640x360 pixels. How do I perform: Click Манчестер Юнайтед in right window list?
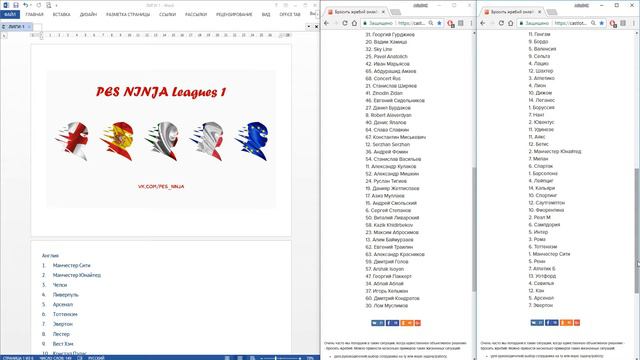tap(557, 151)
